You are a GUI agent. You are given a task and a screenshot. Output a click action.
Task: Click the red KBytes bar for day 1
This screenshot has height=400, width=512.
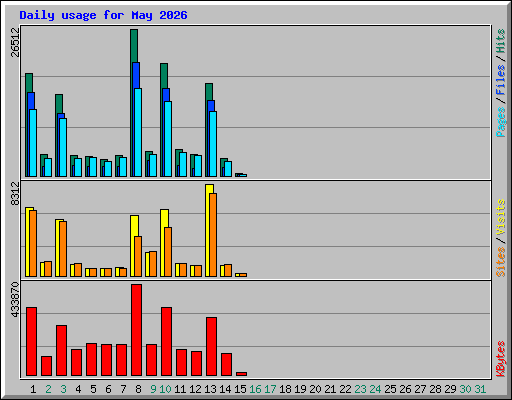[x=32, y=342]
